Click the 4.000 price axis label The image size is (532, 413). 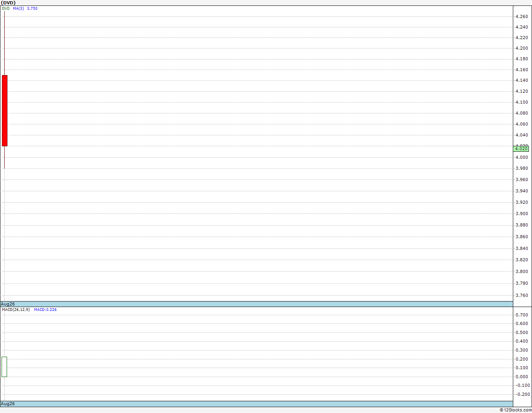coord(522,157)
